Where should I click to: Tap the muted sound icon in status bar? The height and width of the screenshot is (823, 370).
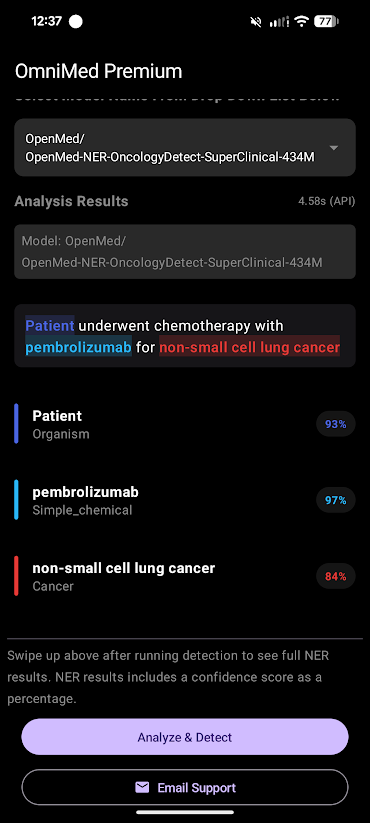257,22
